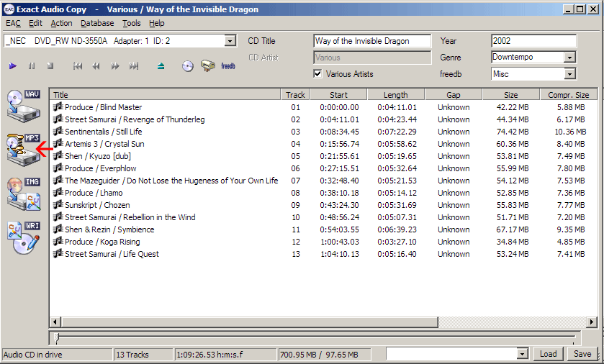Open the Tools menu

click(131, 24)
